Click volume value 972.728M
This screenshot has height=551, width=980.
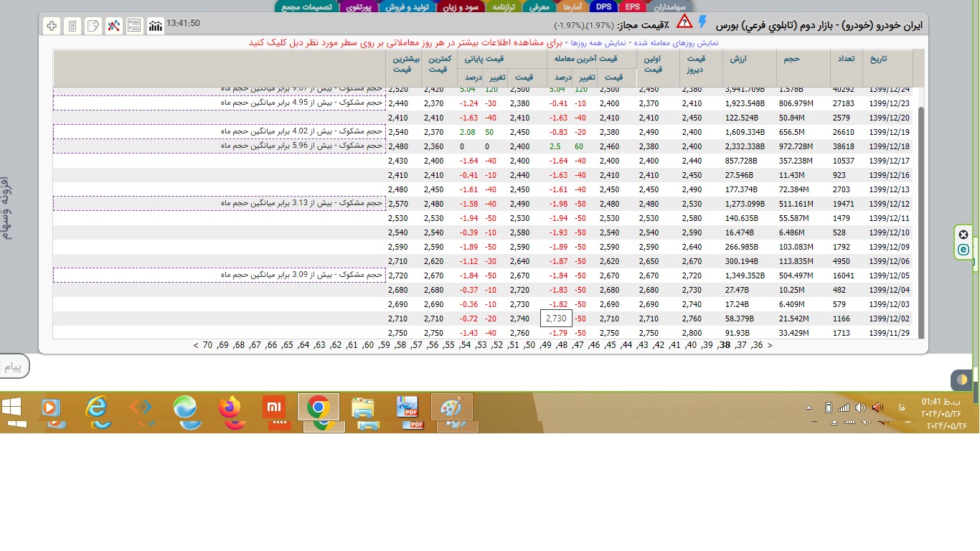tap(796, 146)
